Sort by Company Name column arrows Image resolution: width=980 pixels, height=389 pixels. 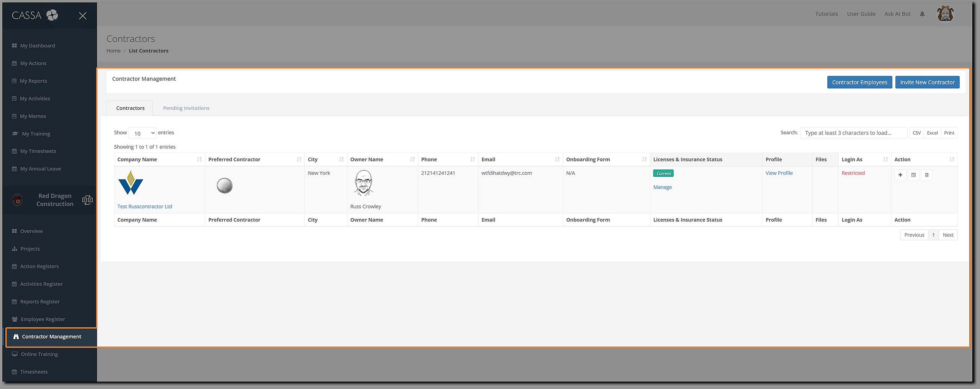[199, 160]
